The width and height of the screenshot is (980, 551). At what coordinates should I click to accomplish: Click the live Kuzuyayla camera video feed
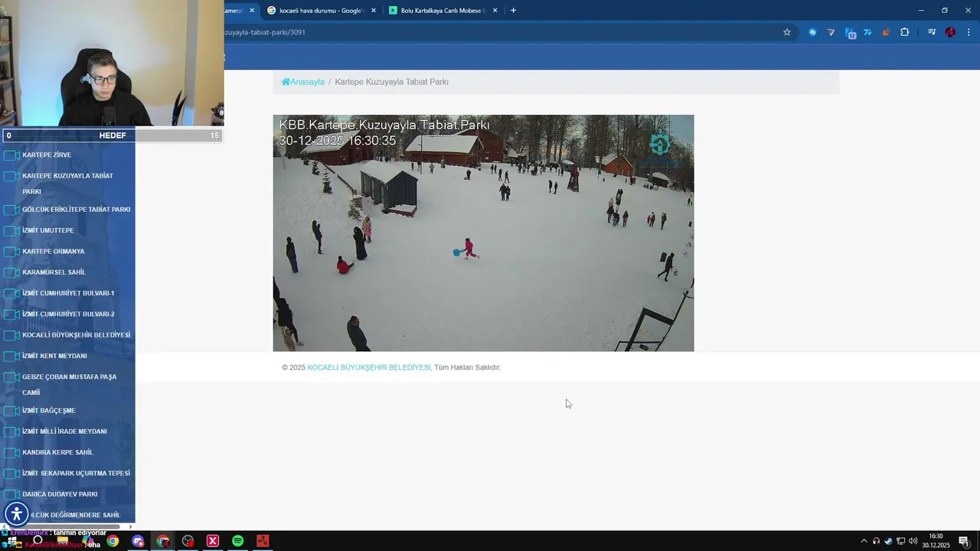[x=483, y=233]
